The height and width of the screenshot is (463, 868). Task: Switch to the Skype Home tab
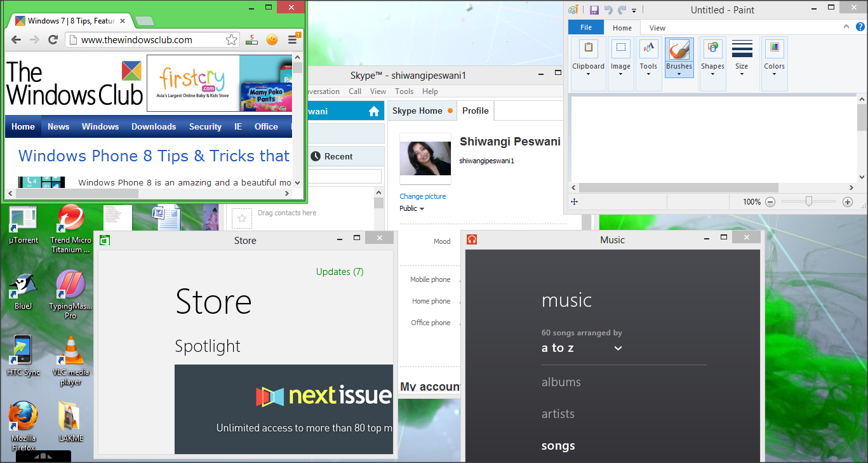click(422, 111)
